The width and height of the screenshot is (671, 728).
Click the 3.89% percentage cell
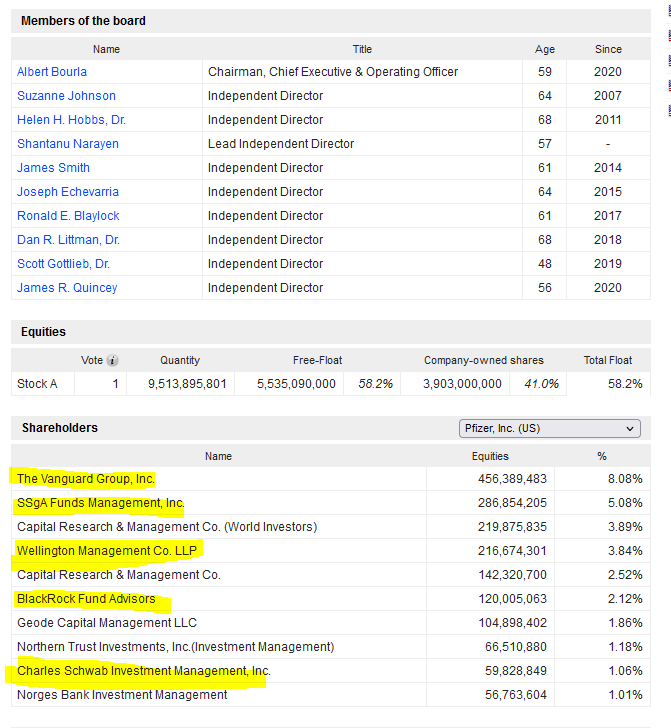(x=625, y=527)
